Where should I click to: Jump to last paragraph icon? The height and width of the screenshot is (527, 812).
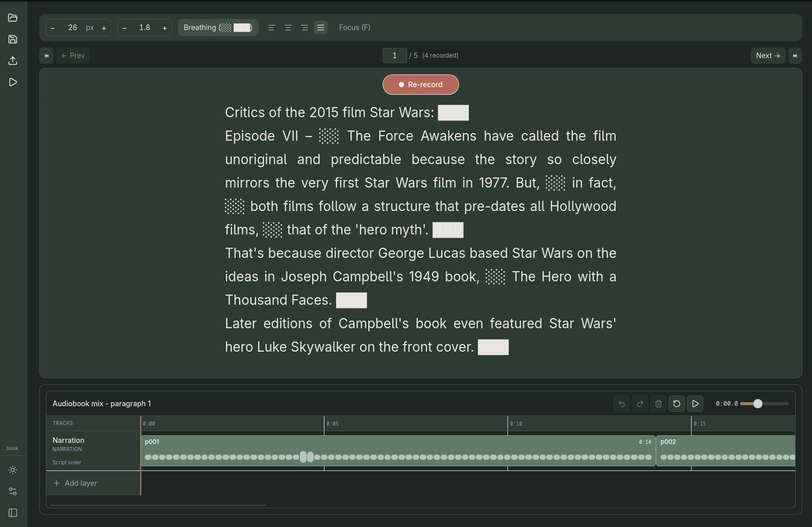(795, 56)
